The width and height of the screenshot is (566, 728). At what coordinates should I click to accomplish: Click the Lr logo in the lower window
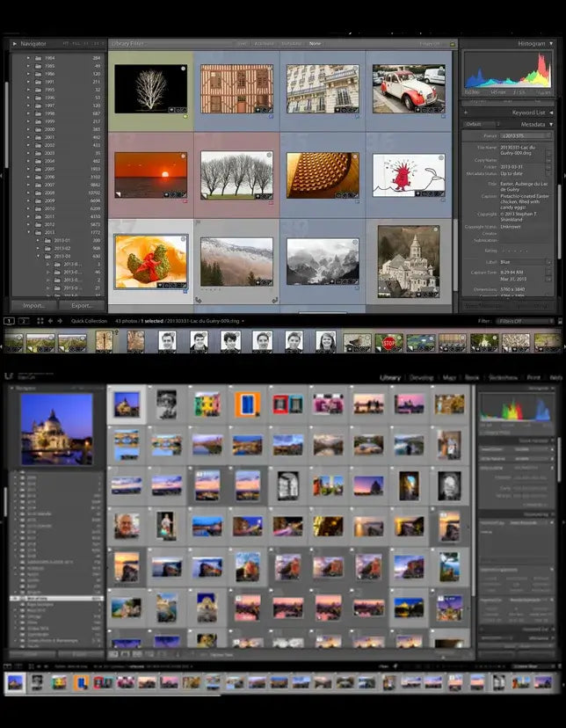tap(9, 375)
